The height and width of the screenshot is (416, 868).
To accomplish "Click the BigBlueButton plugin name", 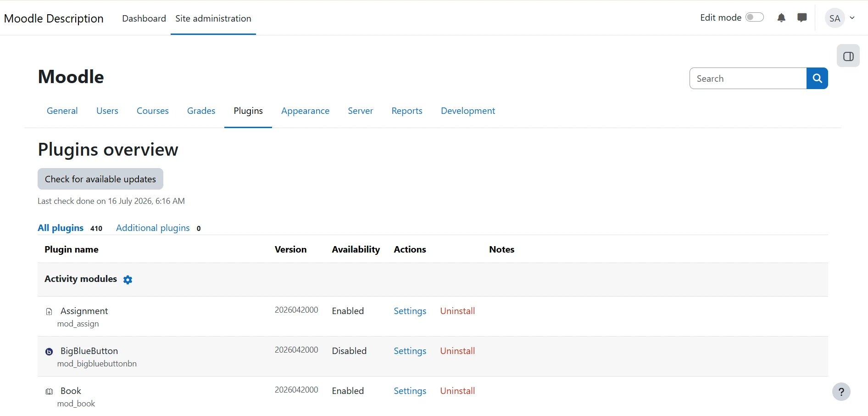I will tap(89, 351).
